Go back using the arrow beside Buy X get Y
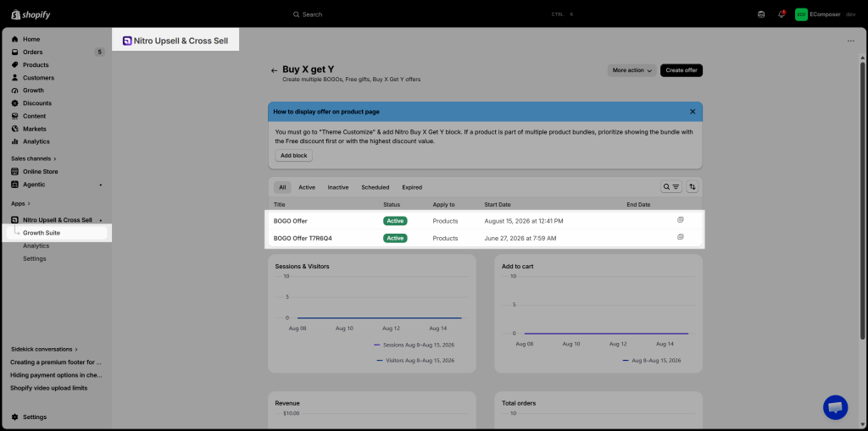 click(x=274, y=71)
